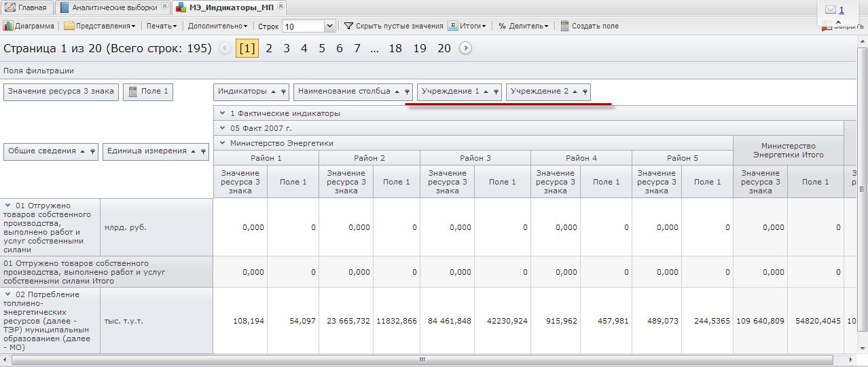The image size is (868, 367).
Task: Open the Печать menu
Action: [162, 26]
